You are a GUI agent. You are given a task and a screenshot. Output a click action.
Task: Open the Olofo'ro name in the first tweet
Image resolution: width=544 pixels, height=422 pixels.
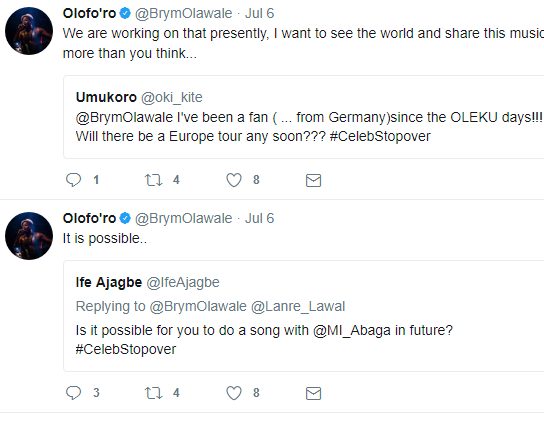(x=89, y=14)
